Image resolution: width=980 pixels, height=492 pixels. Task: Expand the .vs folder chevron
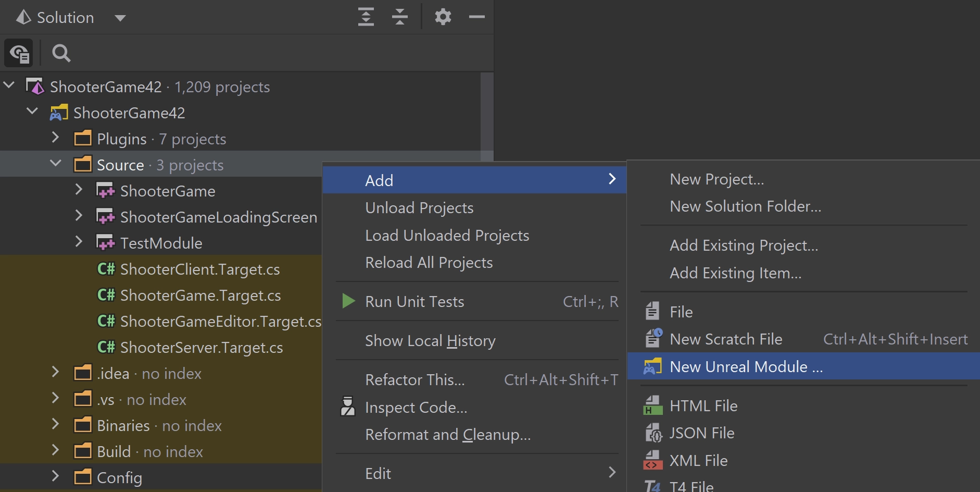click(56, 398)
